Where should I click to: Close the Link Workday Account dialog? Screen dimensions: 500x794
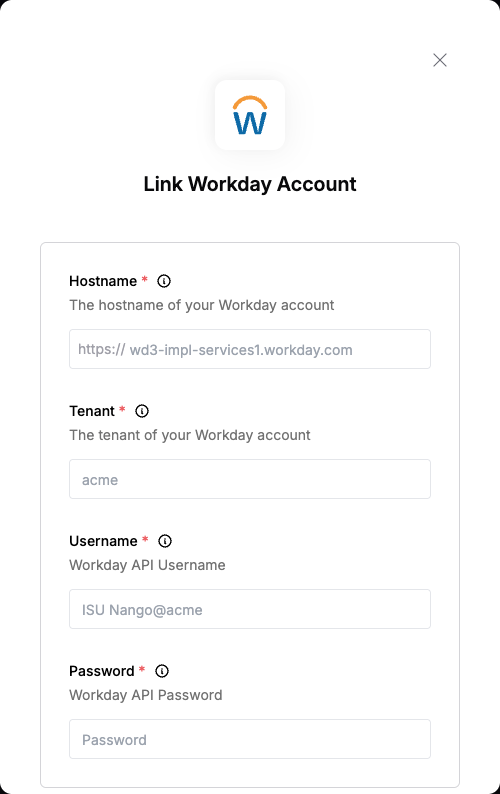440,60
